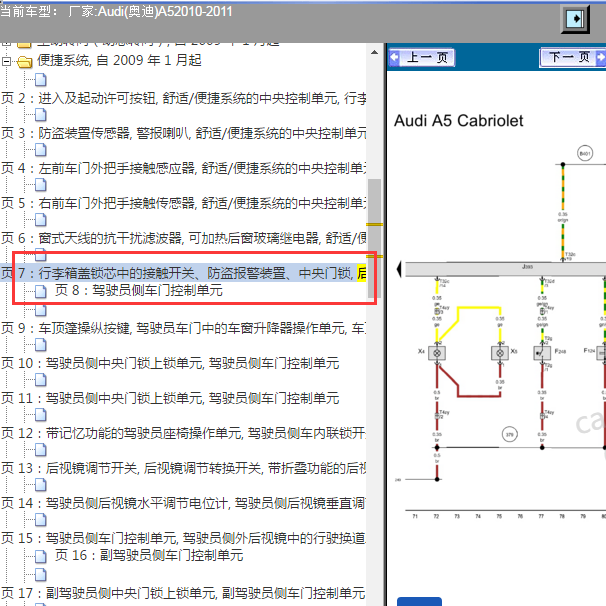Open 页 5 : 右前车门外把手接触传感器 entry

pos(183,203)
